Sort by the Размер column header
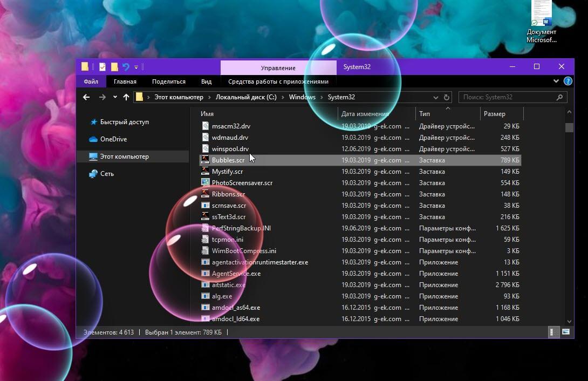 (x=494, y=114)
